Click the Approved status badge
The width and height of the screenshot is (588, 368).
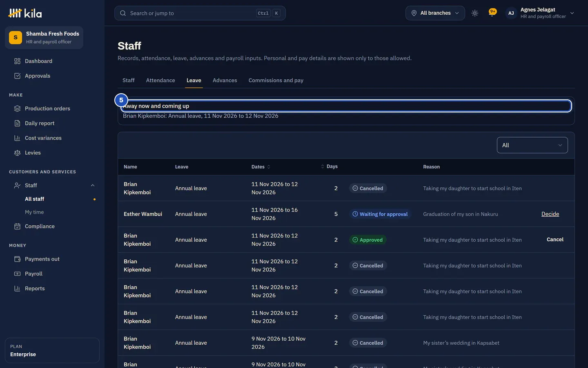367,240
